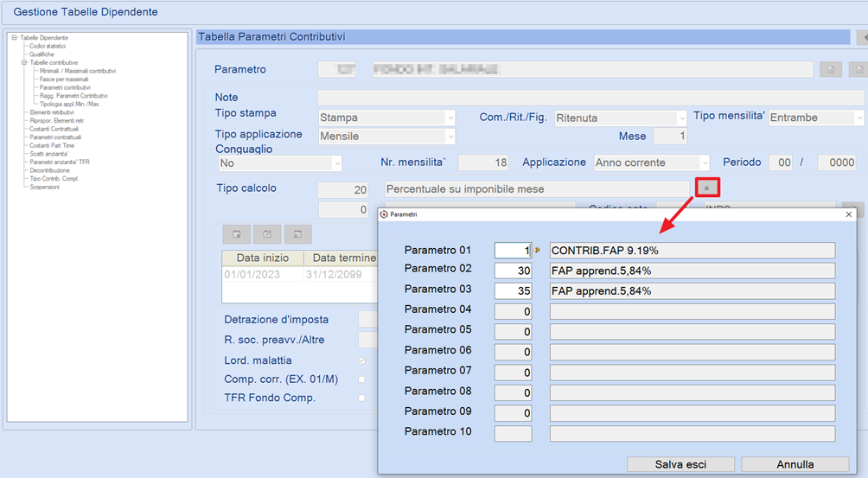Click middle grid toolbar edit icon
868x478 pixels.
[x=267, y=234]
